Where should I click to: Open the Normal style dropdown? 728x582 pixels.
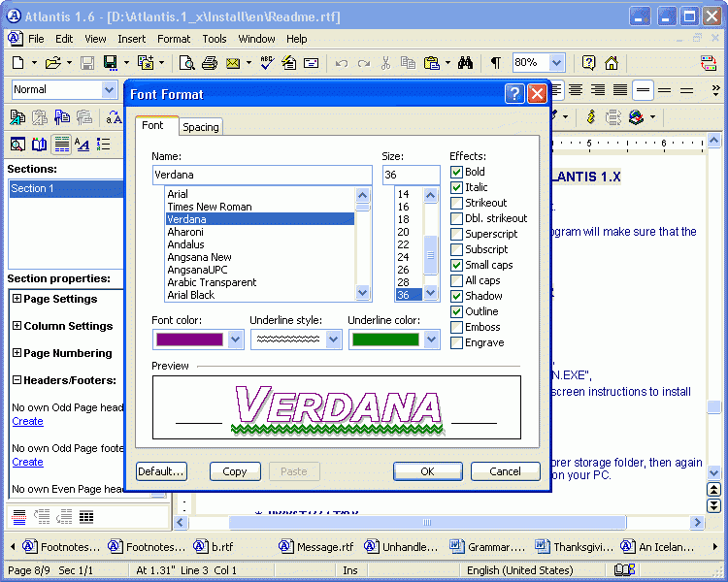tap(109, 89)
